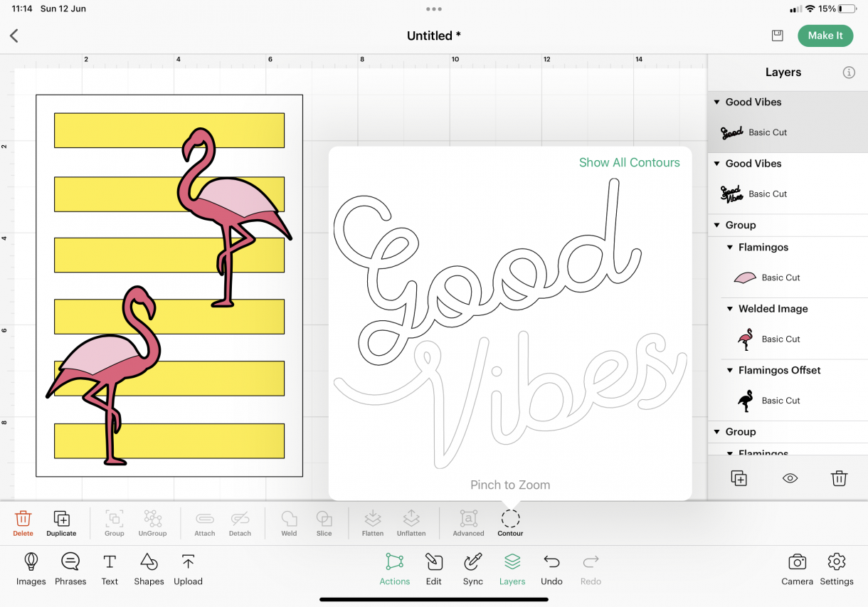This screenshot has width=868, height=607.
Task: Tap Show All Contours link
Action: pyautogui.click(x=629, y=162)
